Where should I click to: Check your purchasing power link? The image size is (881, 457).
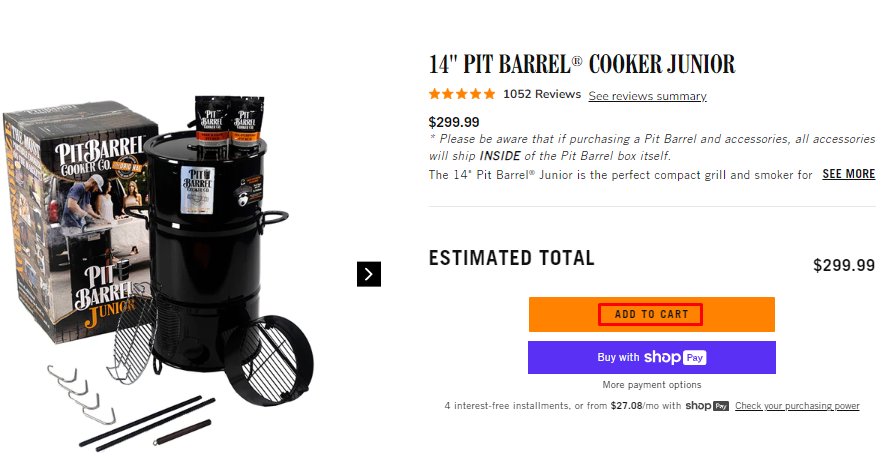point(797,406)
